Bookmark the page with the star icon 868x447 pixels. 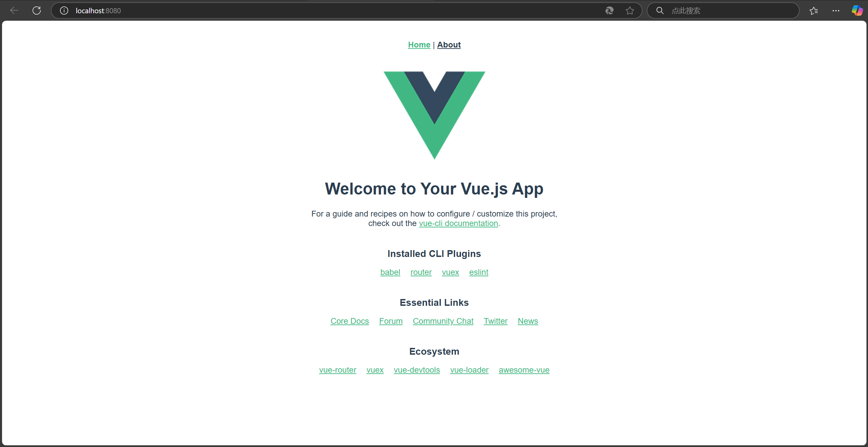click(x=630, y=11)
